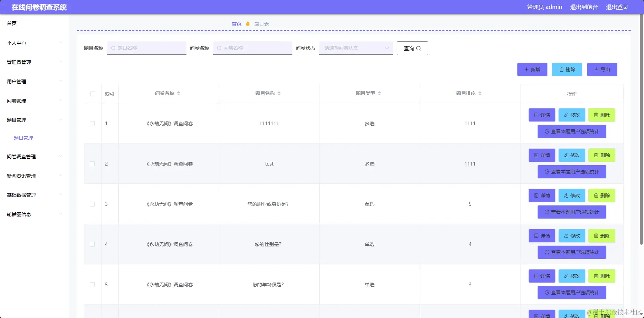Focus the 题目名称 input field
This screenshot has width=644, height=318.
pos(147,48)
